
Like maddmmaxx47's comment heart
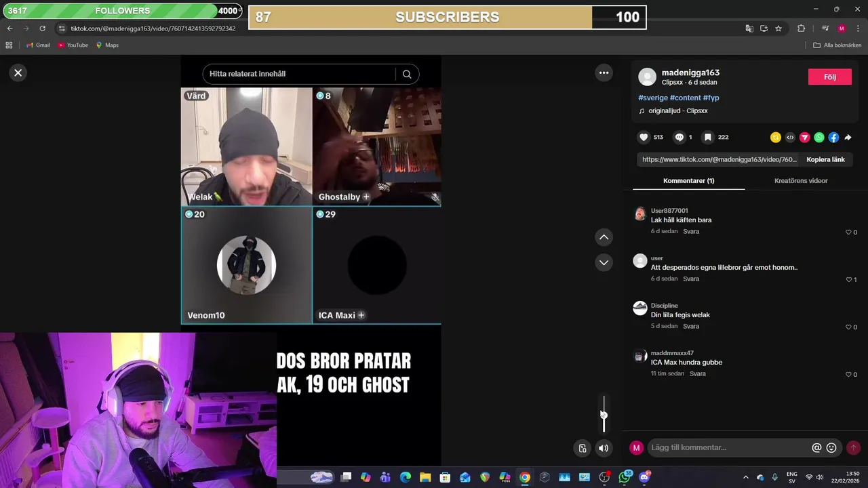tap(848, 375)
